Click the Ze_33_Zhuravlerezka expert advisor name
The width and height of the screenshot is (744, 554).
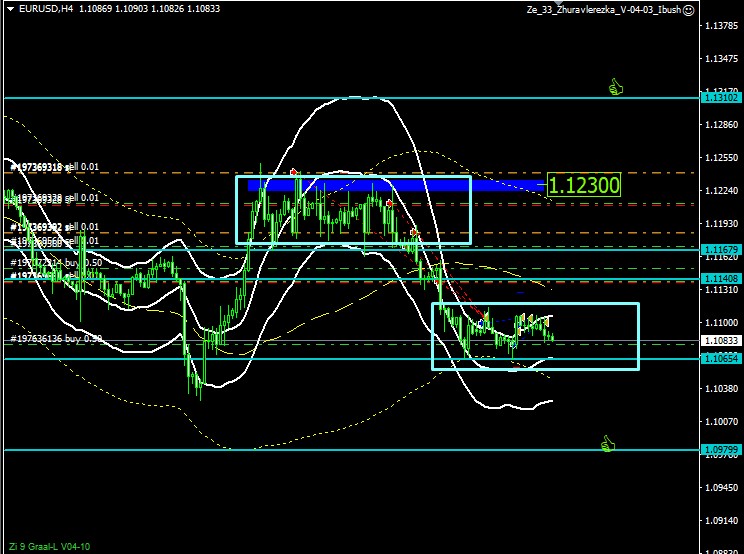pos(603,9)
